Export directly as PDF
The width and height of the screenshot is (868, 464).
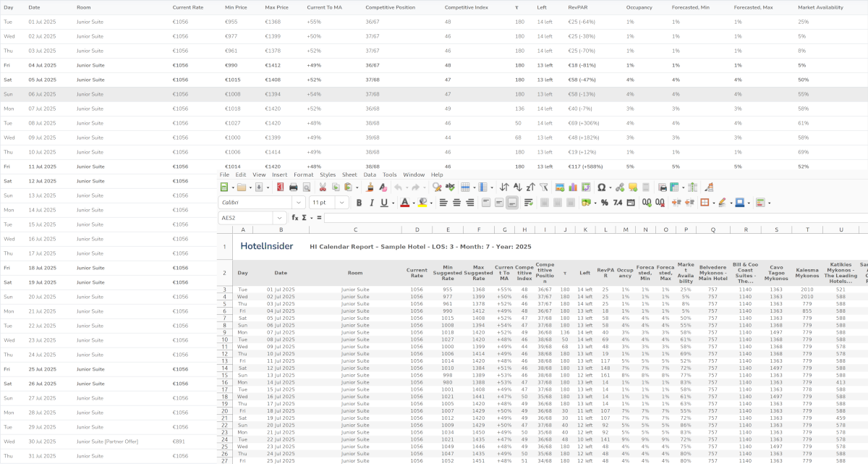tap(281, 187)
